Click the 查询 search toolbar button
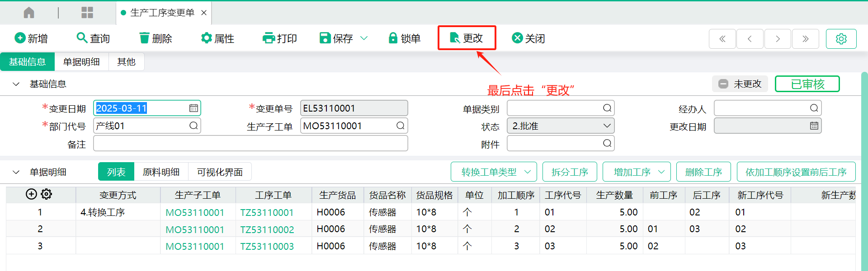Image resolution: width=868 pixels, height=271 pixels. click(94, 38)
